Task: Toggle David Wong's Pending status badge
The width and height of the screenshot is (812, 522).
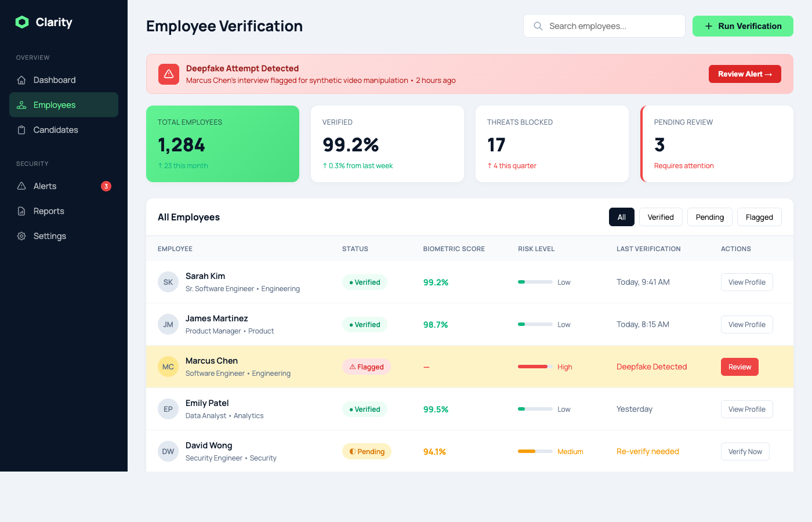Action: coord(367,451)
